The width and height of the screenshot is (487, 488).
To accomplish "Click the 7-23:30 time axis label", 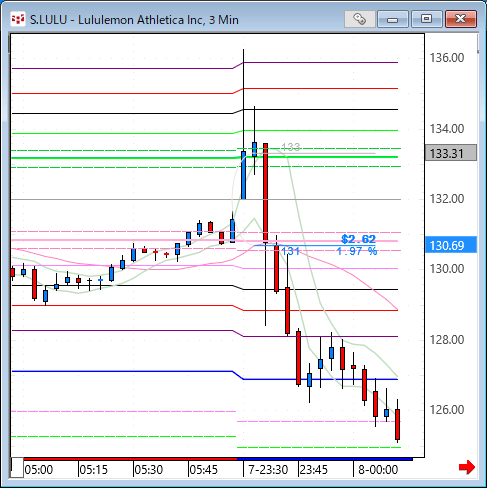I will [x=268, y=470].
